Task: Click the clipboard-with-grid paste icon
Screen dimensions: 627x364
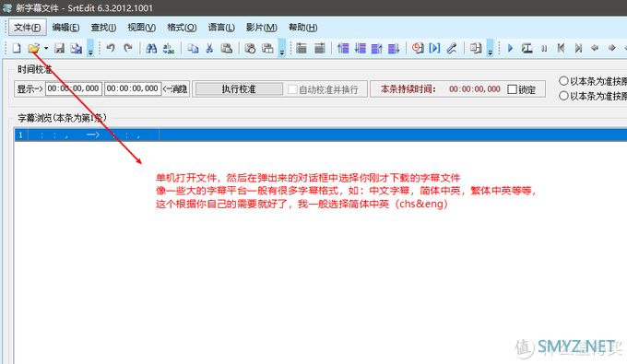Action: [x=267, y=48]
